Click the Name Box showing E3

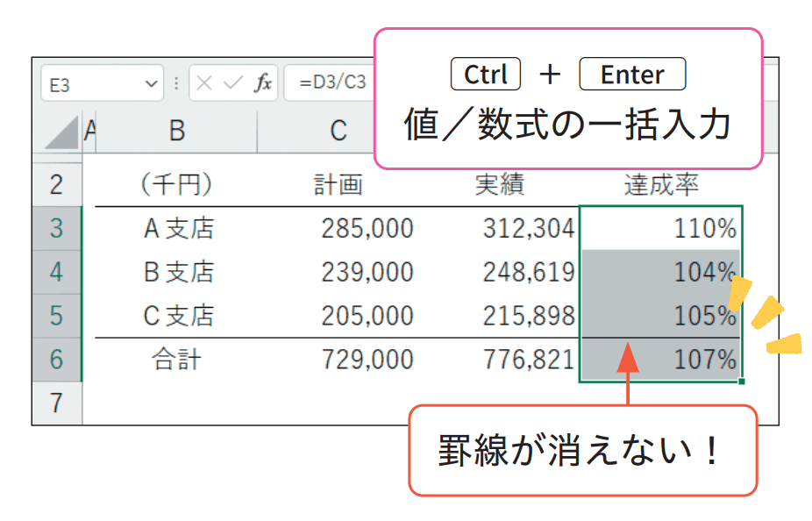point(102,82)
